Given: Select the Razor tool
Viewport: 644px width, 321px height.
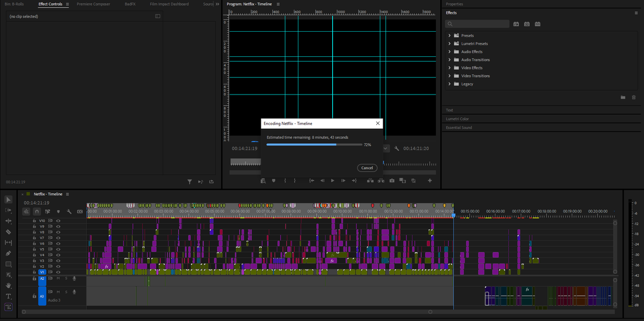Looking at the screenshot, I should click(9, 232).
